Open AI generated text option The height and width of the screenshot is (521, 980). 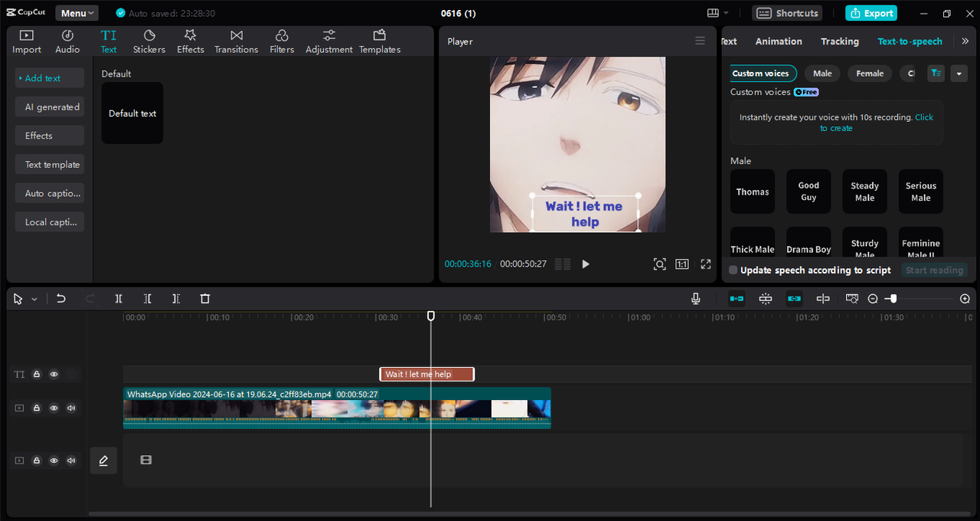pos(50,107)
